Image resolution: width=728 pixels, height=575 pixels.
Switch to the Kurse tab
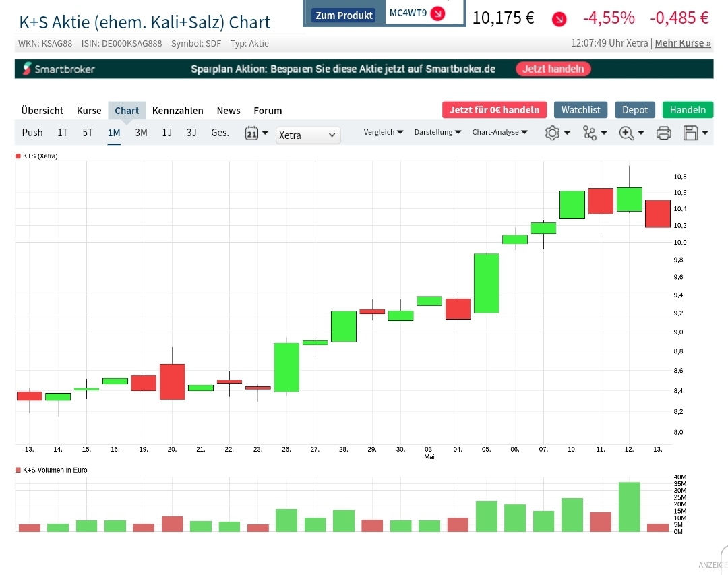click(89, 111)
